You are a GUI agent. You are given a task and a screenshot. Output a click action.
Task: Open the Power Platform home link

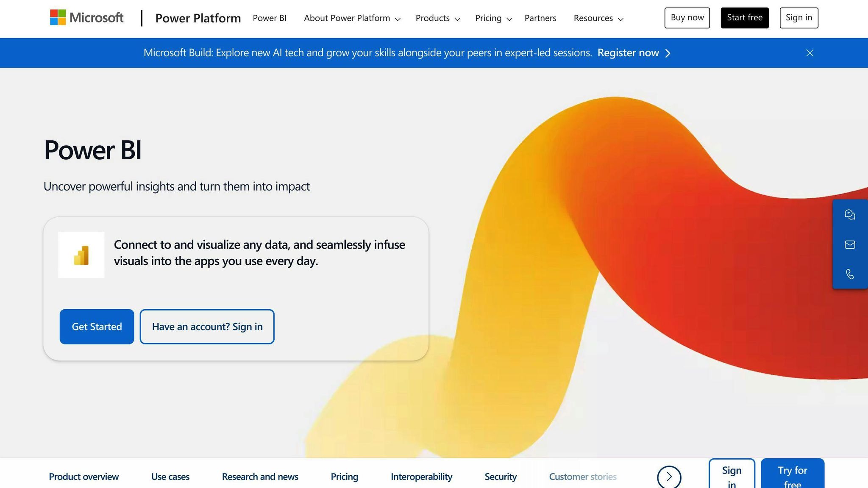(198, 18)
